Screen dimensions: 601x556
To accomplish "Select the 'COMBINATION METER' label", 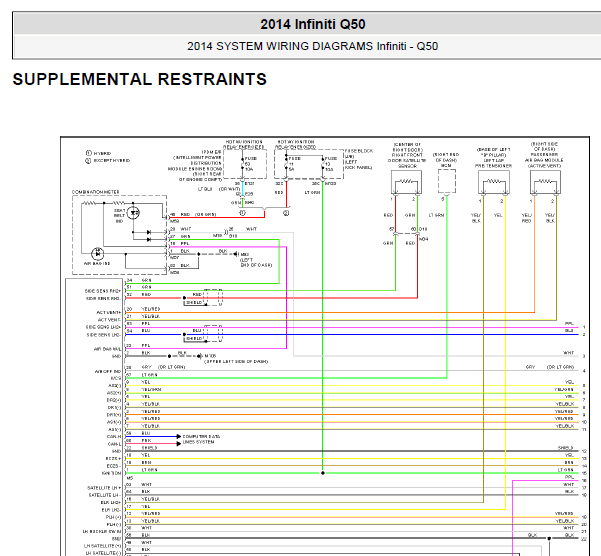I will (x=96, y=192).
